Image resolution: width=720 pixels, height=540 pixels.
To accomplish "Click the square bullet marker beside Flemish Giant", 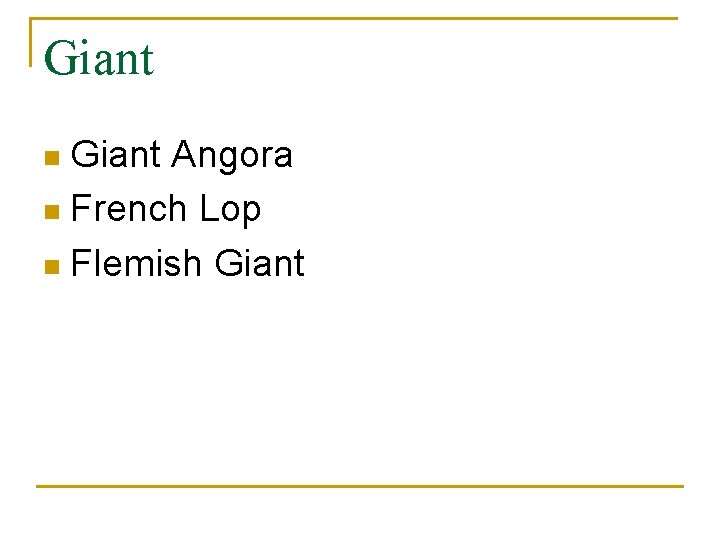I will coord(53,266).
